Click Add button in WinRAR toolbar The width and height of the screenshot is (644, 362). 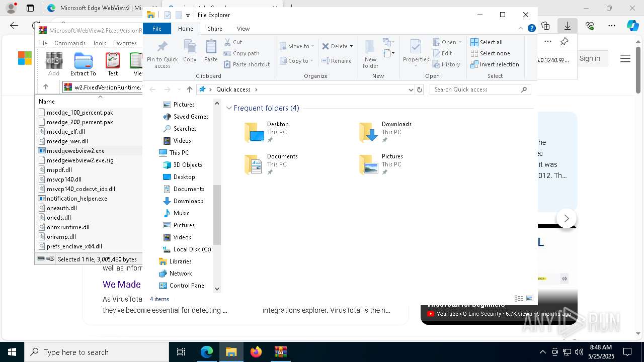point(54,64)
